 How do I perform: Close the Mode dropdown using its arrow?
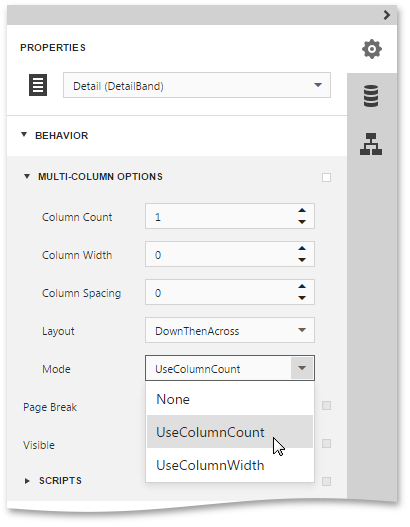pos(302,368)
